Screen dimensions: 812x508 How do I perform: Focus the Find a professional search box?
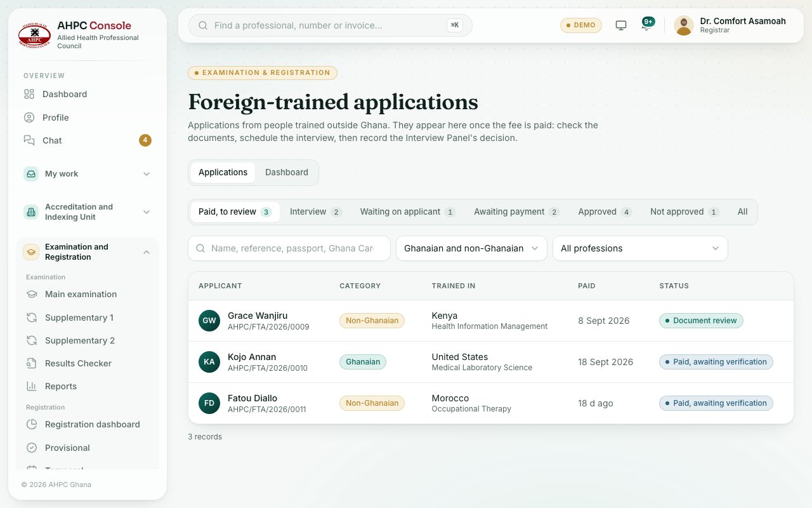(331, 25)
